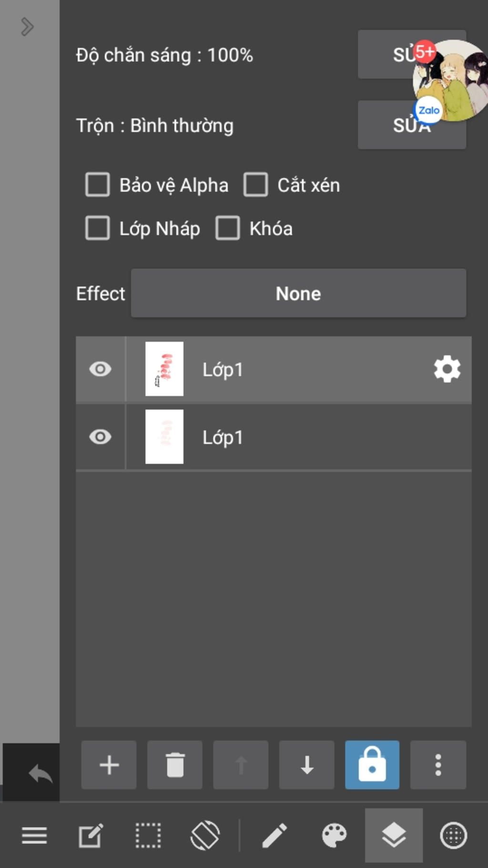Open the Effect None dropdown
This screenshot has height=868, width=488.
[298, 293]
